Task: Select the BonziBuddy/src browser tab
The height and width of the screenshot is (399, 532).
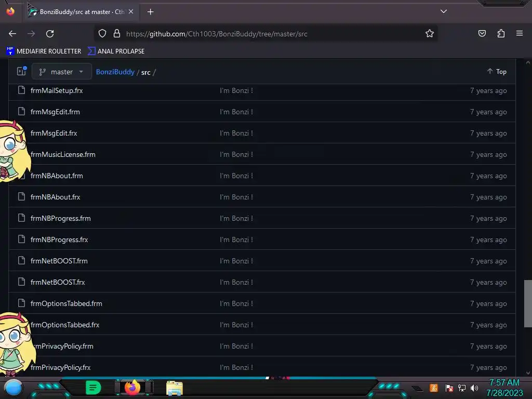Action: click(82, 12)
